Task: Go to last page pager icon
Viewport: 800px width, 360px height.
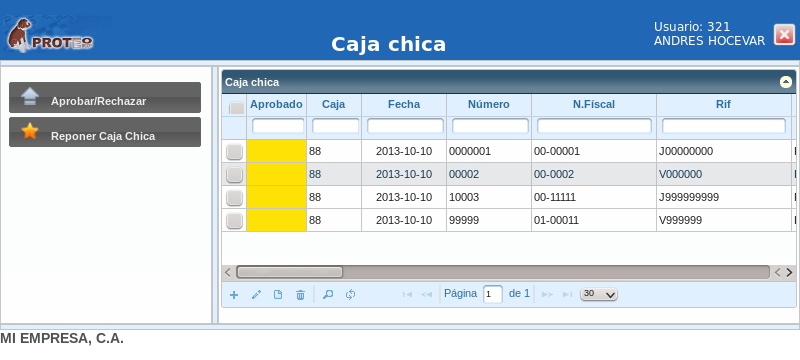Action: click(x=567, y=295)
